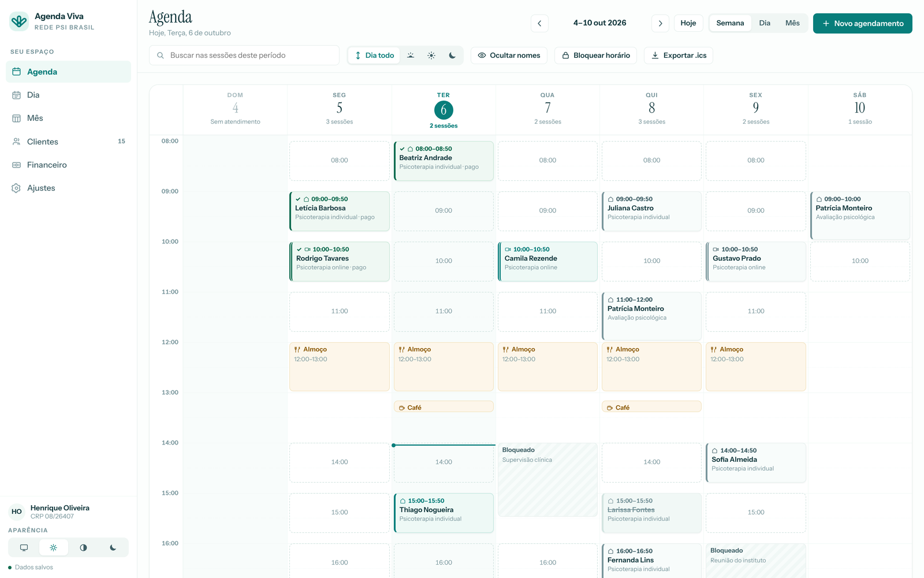This screenshot has width=924, height=578.
Task: Switch to Mês view tab
Action: click(x=792, y=23)
